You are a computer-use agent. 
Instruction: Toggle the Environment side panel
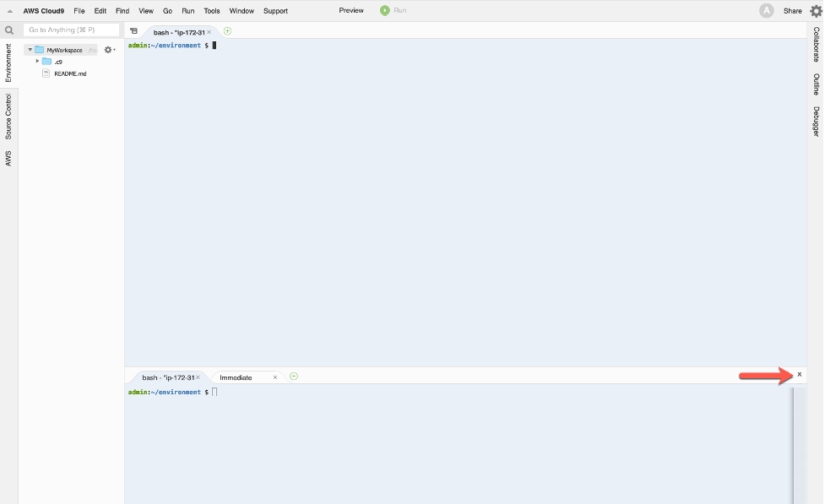(8, 62)
